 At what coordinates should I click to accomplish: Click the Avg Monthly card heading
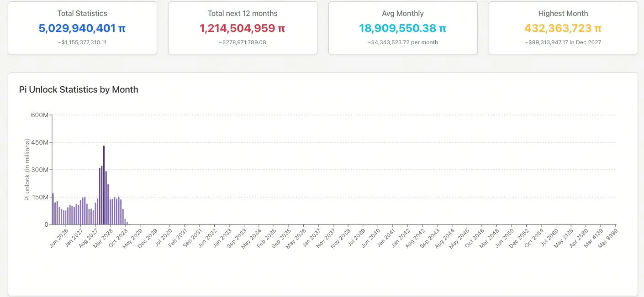pyautogui.click(x=403, y=14)
